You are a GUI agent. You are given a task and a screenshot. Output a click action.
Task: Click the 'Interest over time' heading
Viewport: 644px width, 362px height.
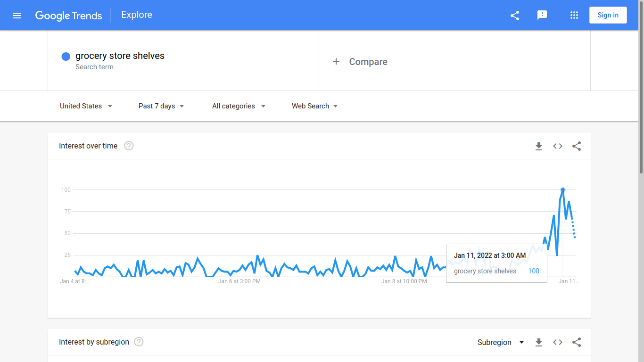click(x=88, y=146)
